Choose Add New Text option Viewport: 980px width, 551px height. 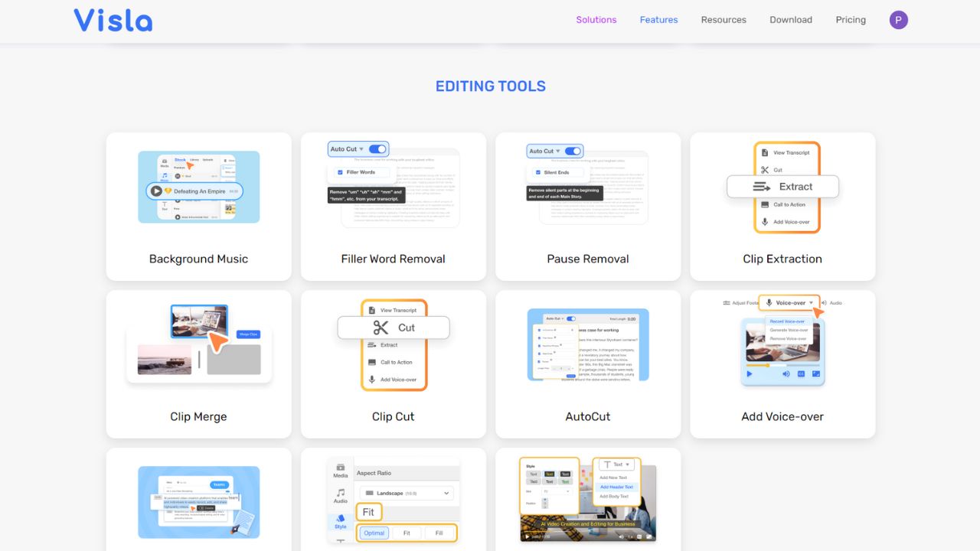[613, 478]
